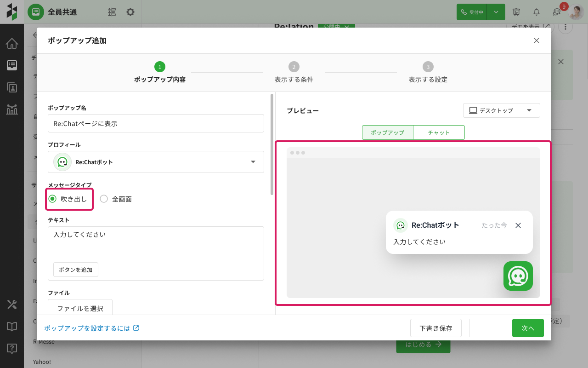Screen dimensions: 588x368
Task: Click the 下書き保存 button
Action: (435, 328)
